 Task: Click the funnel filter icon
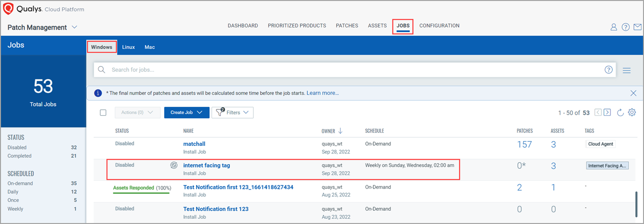(220, 112)
